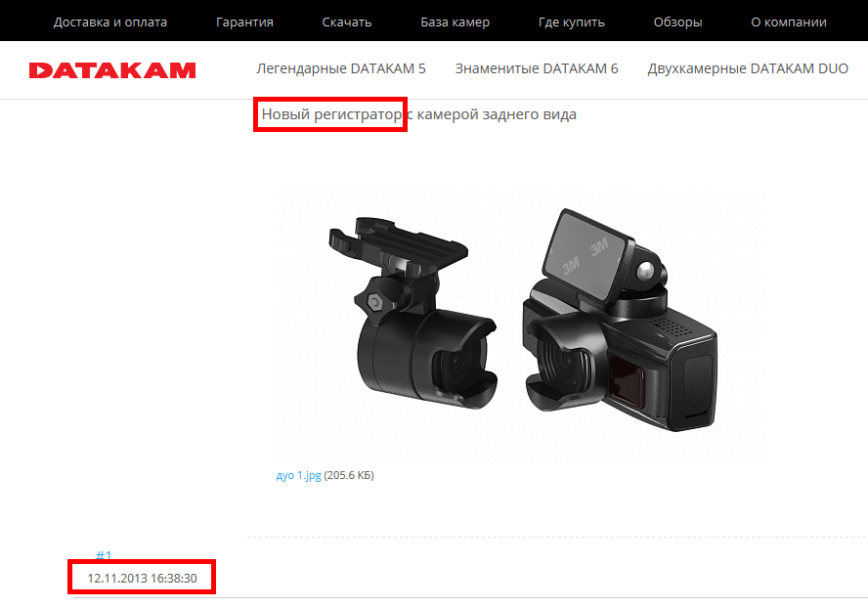Go to Скачать section
The height and width of the screenshot is (607, 868).
click(347, 22)
